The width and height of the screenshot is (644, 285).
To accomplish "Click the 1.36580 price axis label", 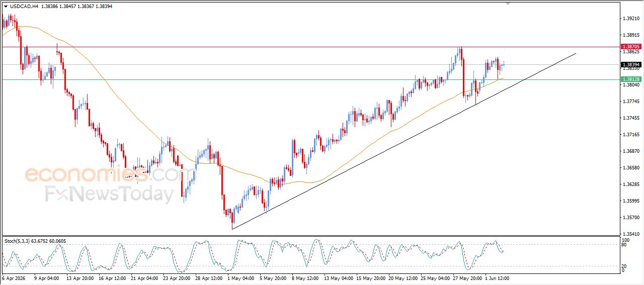I will click(631, 168).
